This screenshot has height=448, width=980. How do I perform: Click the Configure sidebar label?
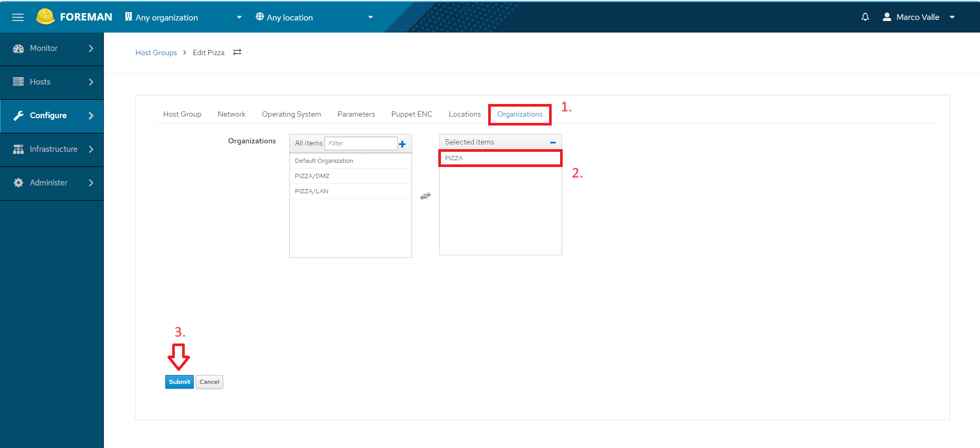48,116
